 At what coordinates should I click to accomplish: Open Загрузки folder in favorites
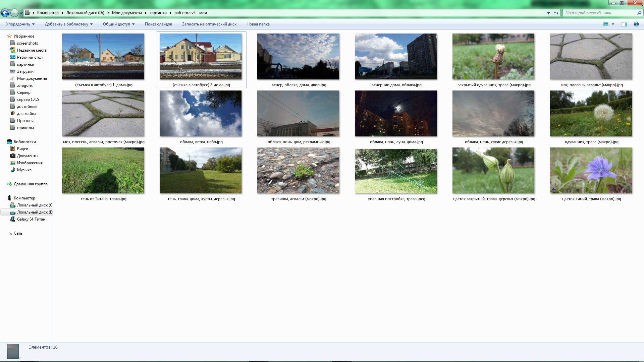click(25, 71)
